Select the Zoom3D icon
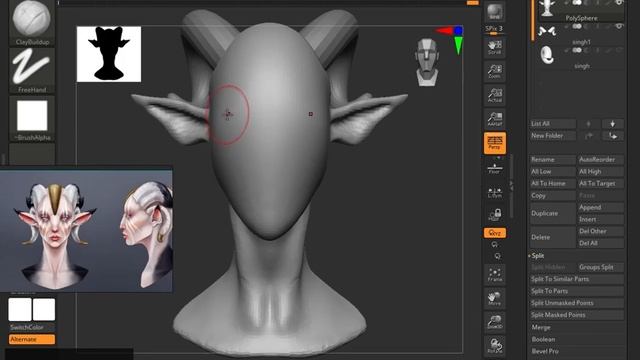Image resolution: width=640 pixels, height=360 pixels. pos(495,322)
